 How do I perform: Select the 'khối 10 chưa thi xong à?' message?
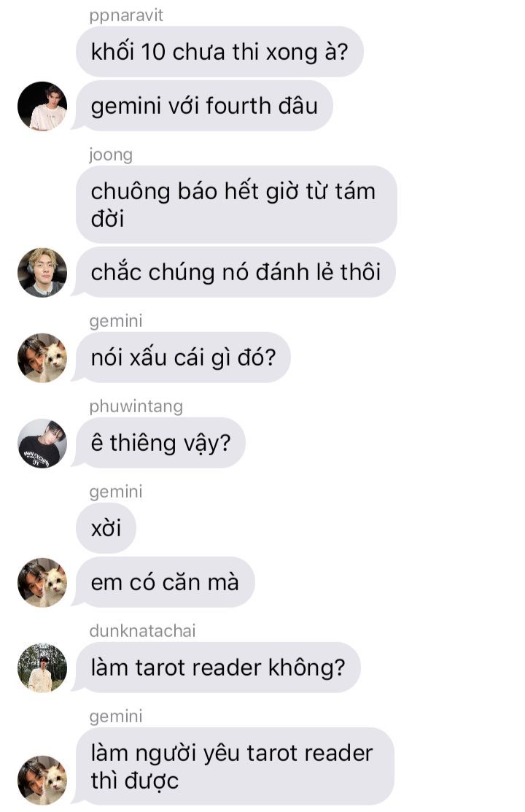[x=219, y=52]
